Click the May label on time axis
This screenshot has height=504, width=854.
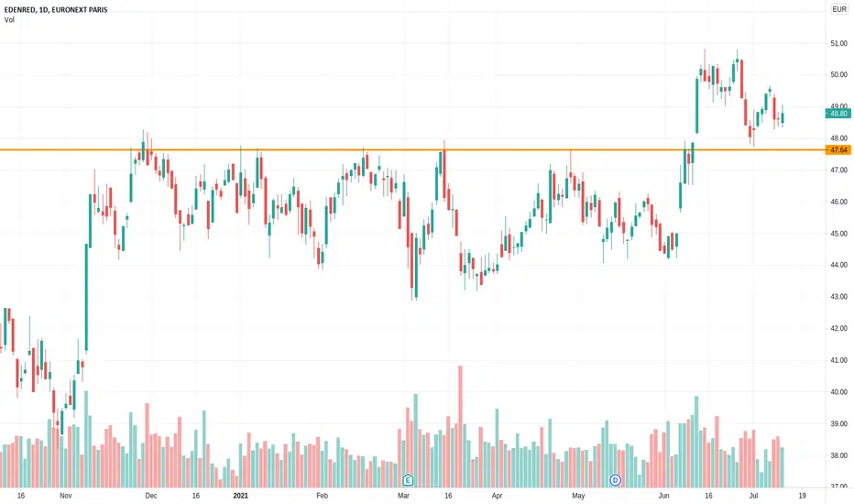pos(578,495)
